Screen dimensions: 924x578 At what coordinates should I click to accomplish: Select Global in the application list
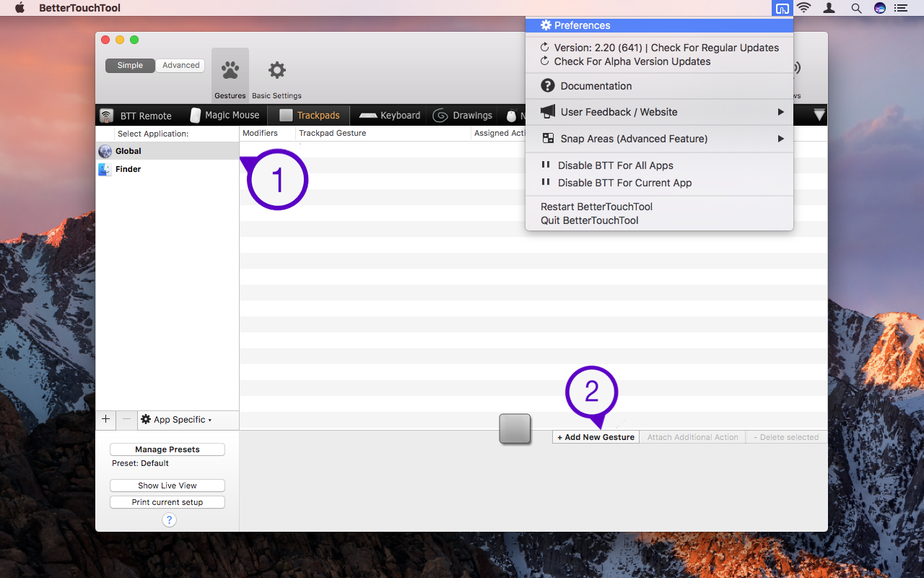[x=167, y=151]
